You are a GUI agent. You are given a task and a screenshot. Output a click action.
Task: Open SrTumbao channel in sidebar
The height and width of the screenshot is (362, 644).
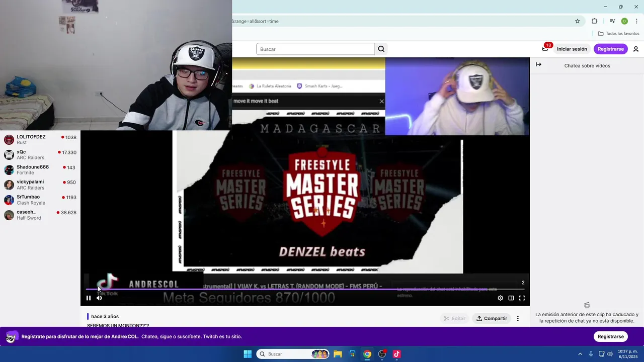click(40, 200)
